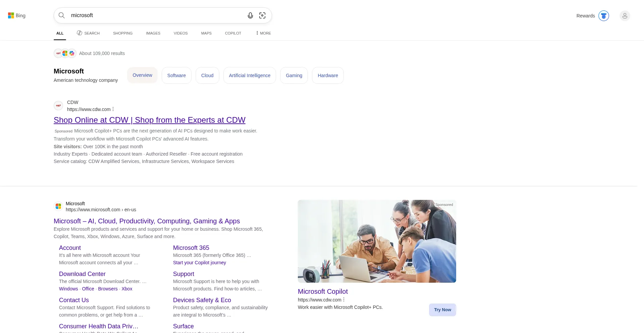Image resolution: width=644 pixels, height=333 pixels.
Task: Click Start your Copilot journey link
Action: pos(200,263)
